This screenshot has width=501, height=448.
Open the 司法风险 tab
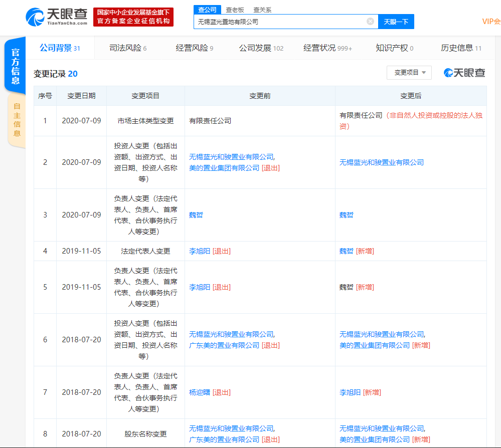tap(124, 48)
